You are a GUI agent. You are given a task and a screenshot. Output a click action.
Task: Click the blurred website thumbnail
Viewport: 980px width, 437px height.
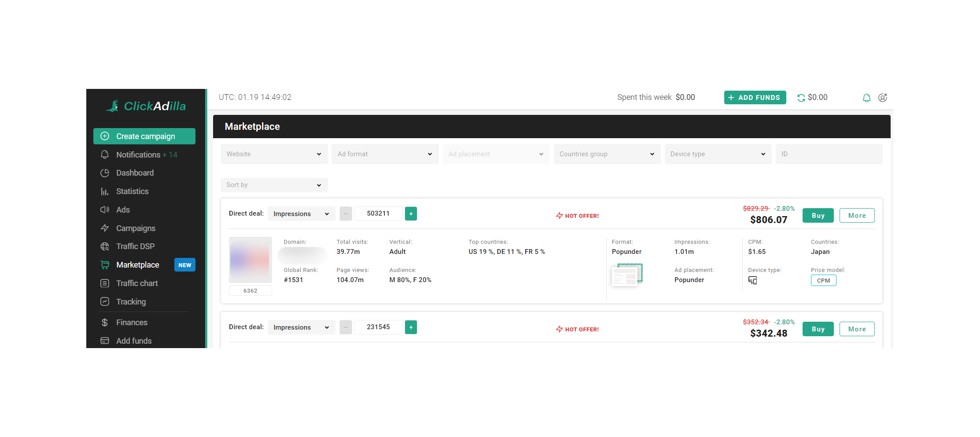click(250, 260)
